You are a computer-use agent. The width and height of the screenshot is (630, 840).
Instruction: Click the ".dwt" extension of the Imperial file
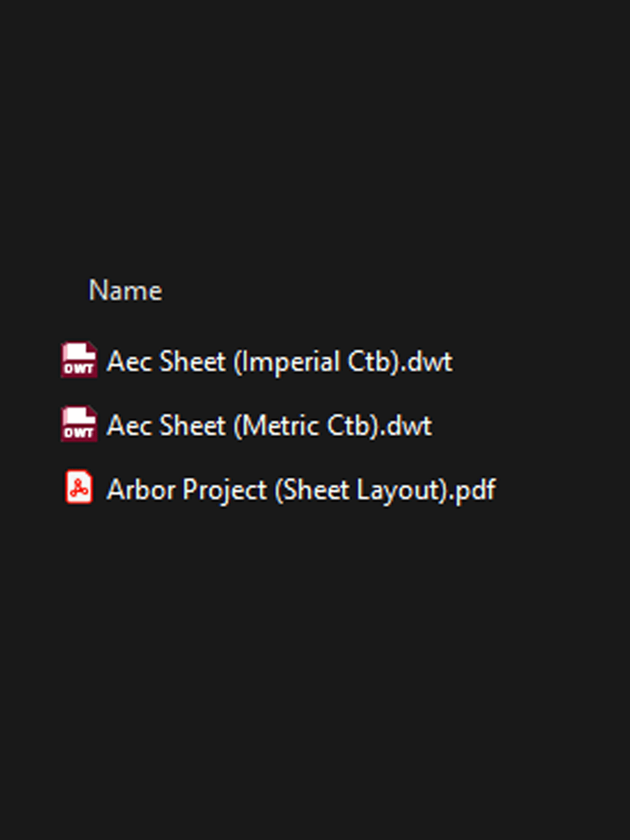pos(430,362)
